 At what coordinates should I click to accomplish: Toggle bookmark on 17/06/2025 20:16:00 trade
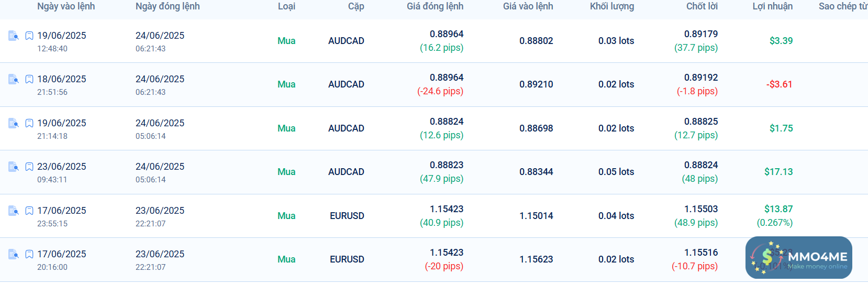tap(29, 254)
